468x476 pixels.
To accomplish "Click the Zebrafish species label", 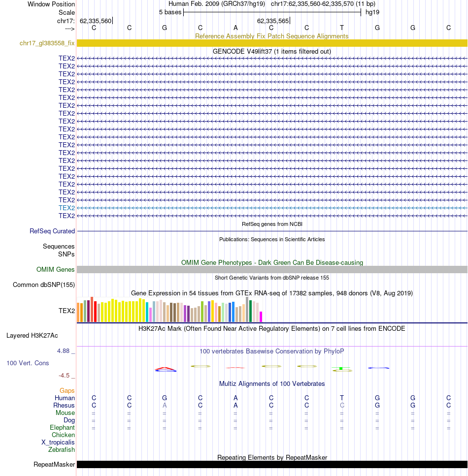I will pyautogui.click(x=62, y=449).
